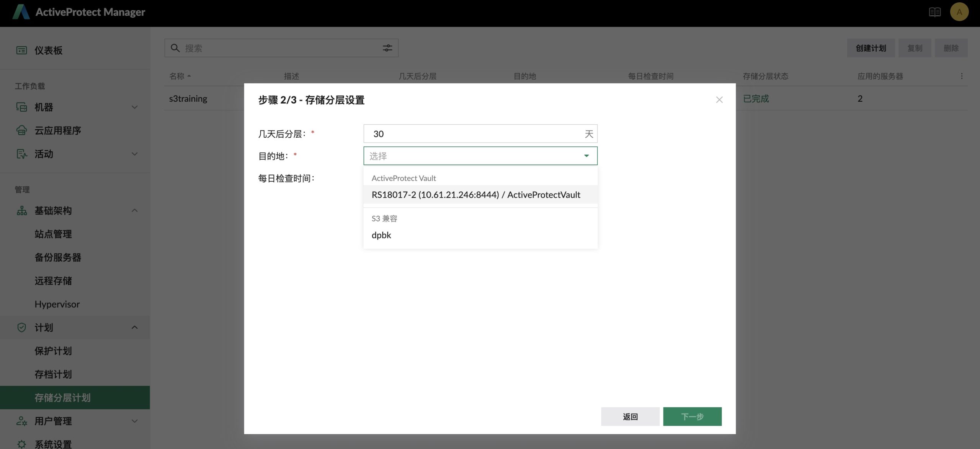Expand the 机器 sidebar section
980x449 pixels.
pos(134,107)
